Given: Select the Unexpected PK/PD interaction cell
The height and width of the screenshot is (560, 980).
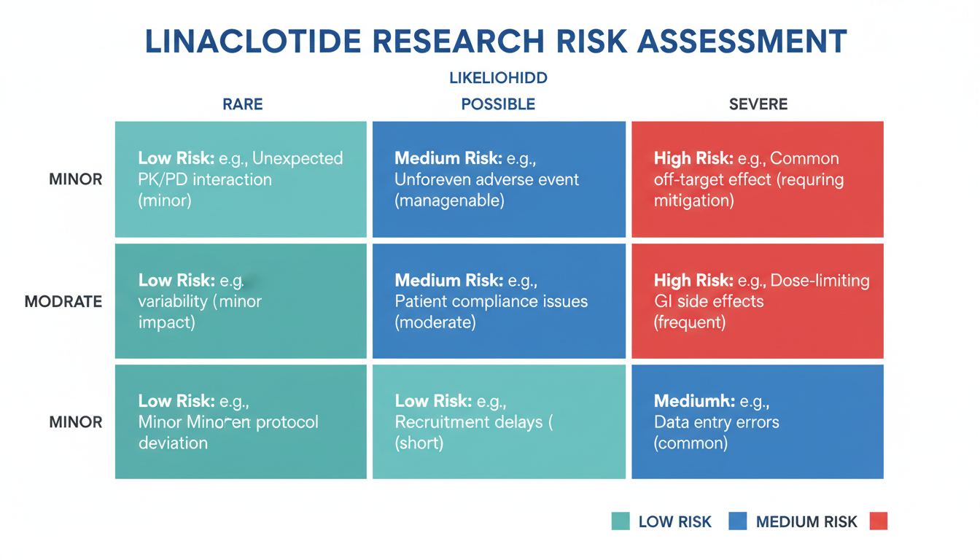Looking at the screenshot, I should tap(241, 179).
